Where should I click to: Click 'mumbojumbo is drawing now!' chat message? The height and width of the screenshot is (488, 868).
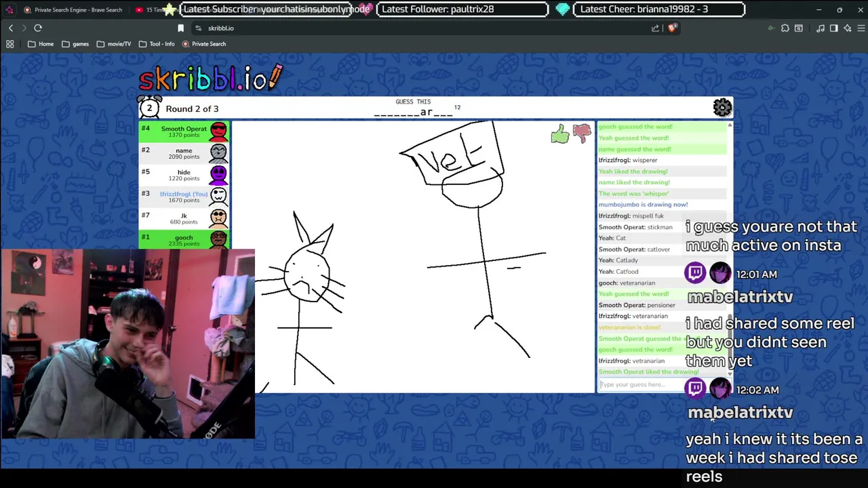[643, 205]
